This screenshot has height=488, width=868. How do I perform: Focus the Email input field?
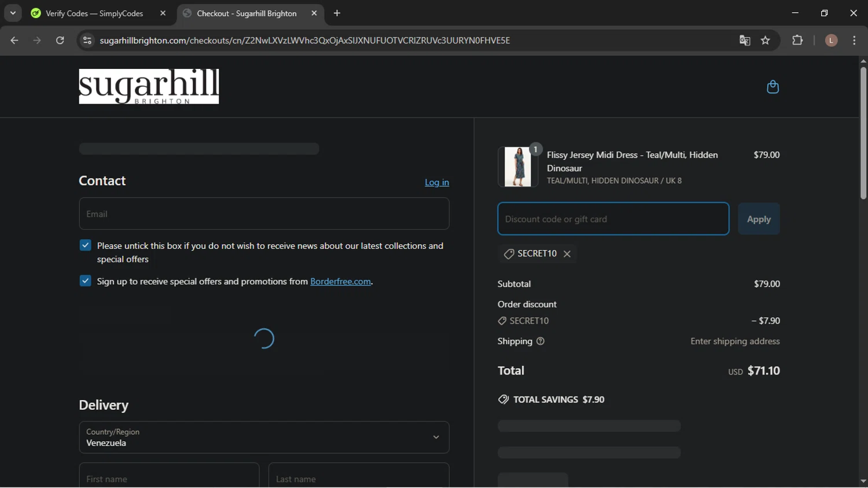pyautogui.click(x=264, y=214)
